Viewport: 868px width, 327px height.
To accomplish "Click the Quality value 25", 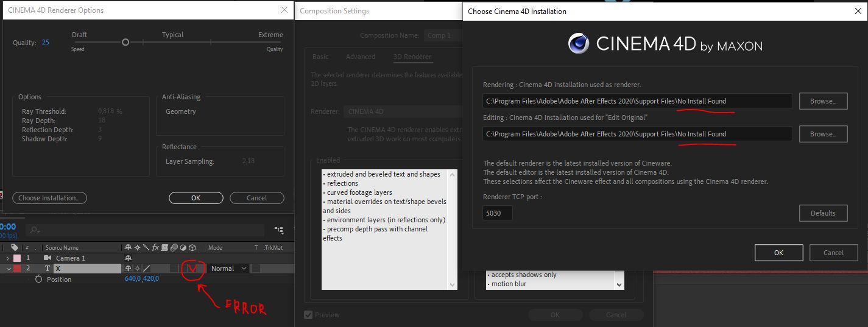I will pos(46,42).
